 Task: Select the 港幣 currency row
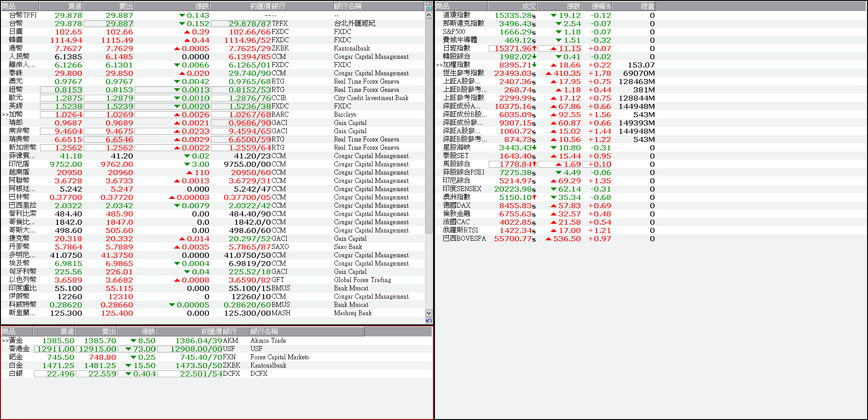click(x=213, y=48)
